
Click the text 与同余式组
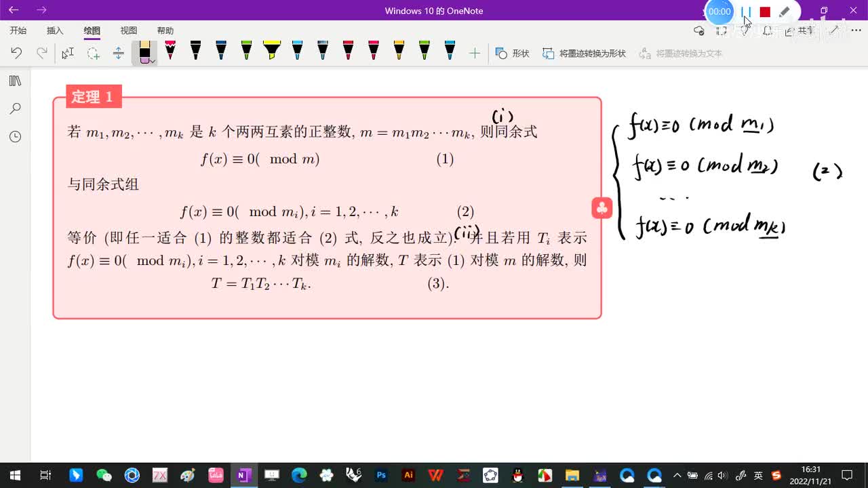pos(103,184)
